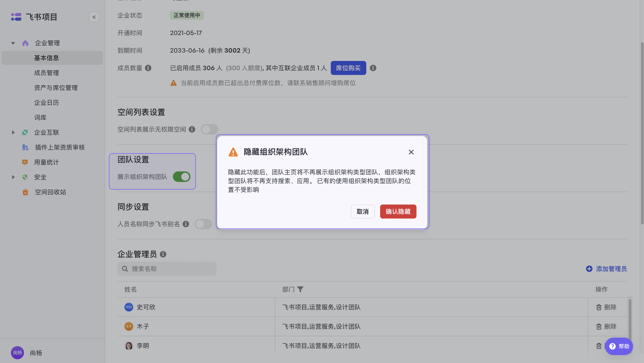Open 基本信息 in sidebar
The height and width of the screenshot is (363, 644).
(x=52, y=58)
